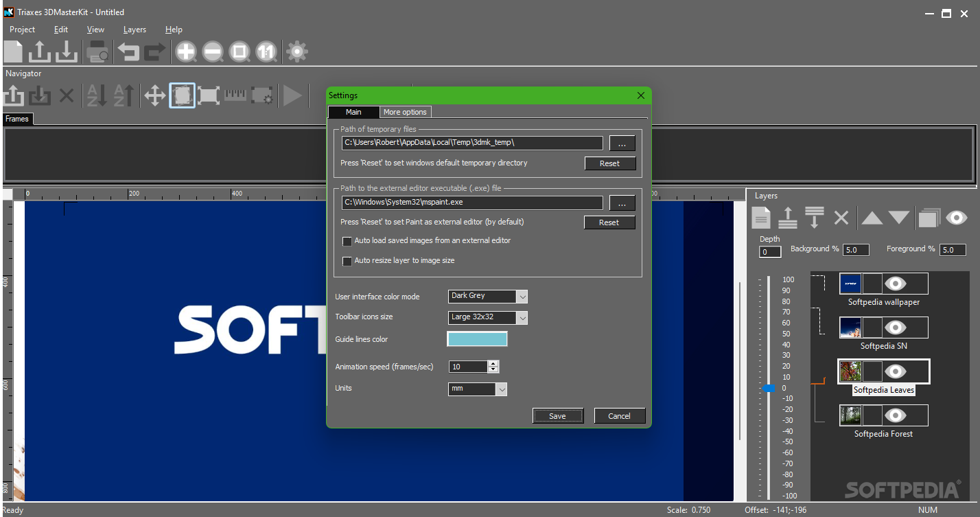Image resolution: width=980 pixels, height=517 pixels.
Task: Enable auto resize layer to image size
Action: pos(347,261)
